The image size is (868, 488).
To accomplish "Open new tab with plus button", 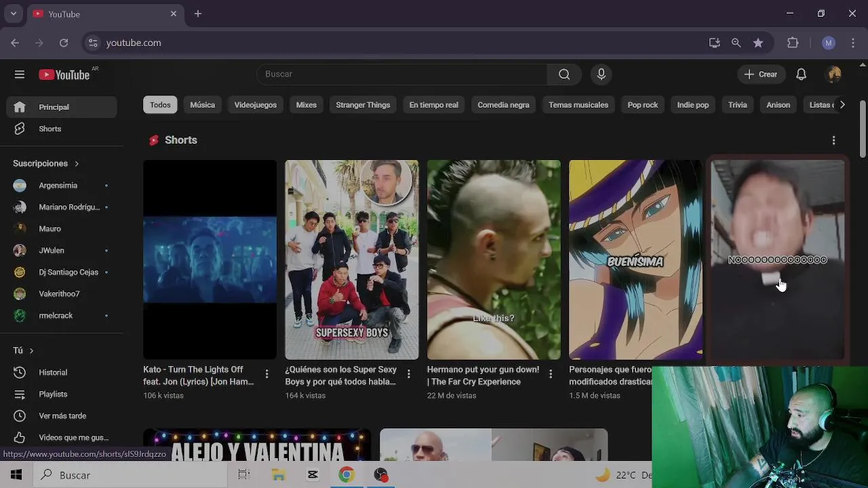I will (x=197, y=14).
